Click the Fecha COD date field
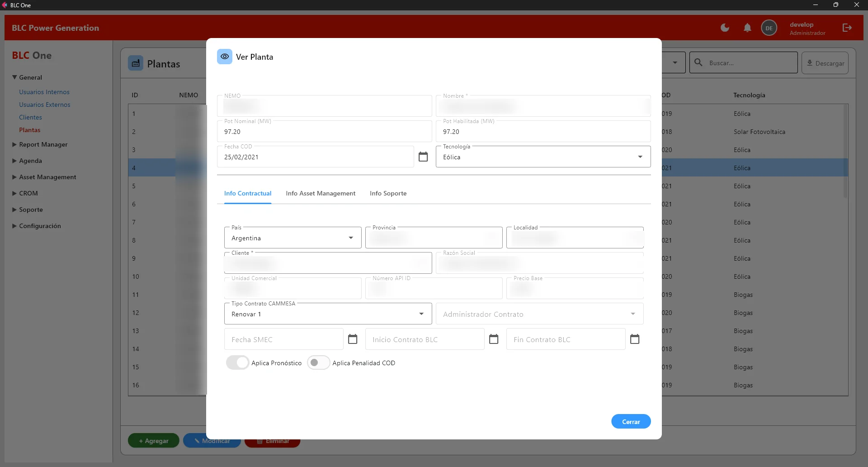Screen dimensions: 868x467 click(x=315, y=157)
